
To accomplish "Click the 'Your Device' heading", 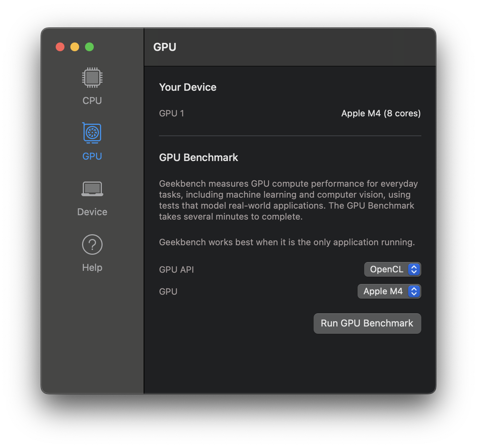I will [x=188, y=87].
